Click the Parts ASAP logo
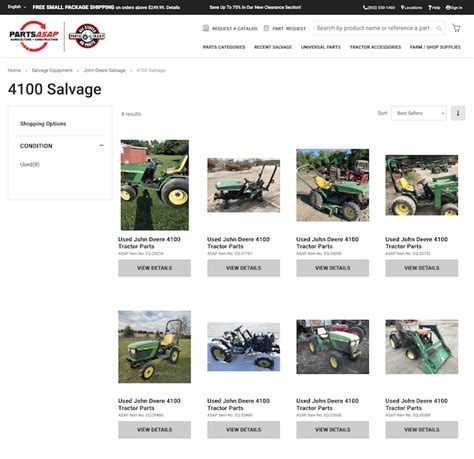 coord(34,36)
